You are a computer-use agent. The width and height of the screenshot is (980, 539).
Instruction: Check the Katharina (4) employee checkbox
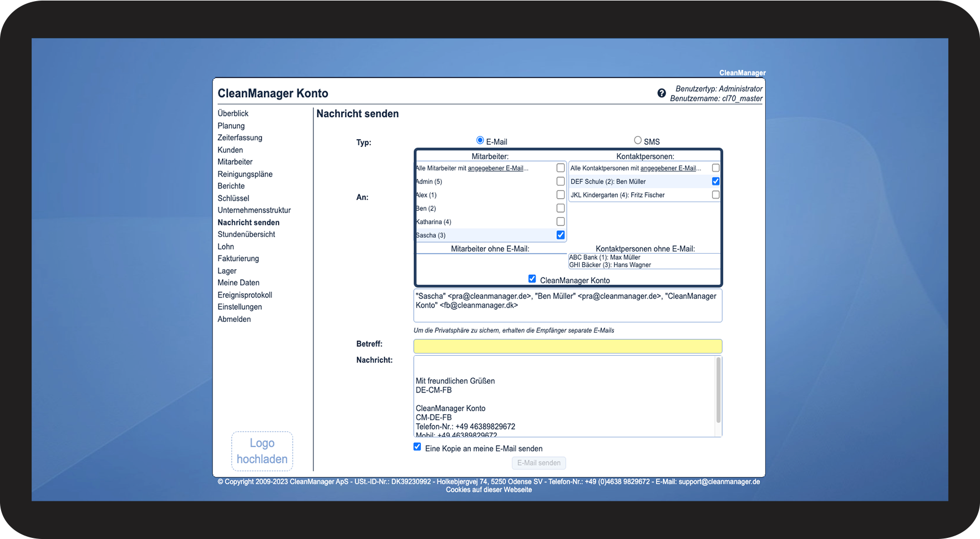561,221
